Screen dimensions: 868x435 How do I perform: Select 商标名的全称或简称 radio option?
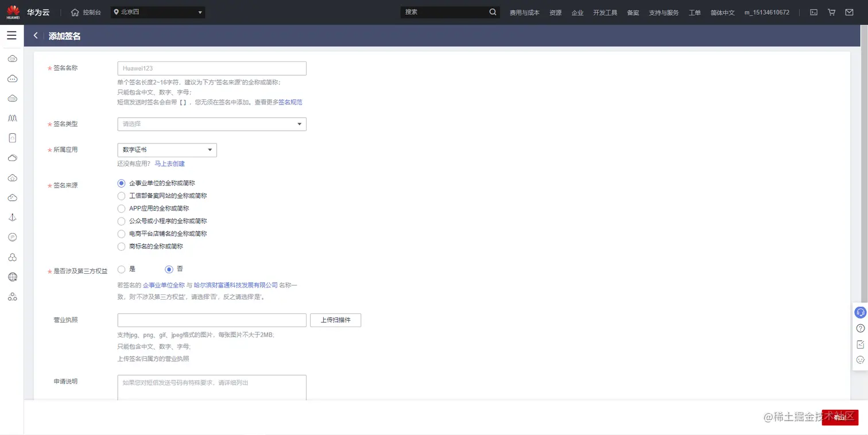[121, 246]
